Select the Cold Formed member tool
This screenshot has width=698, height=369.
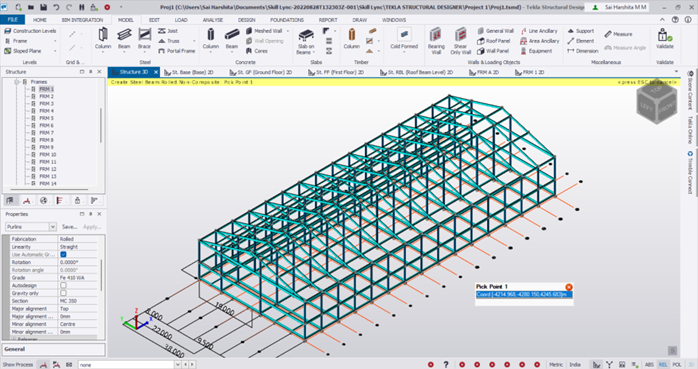click(404, 38)
